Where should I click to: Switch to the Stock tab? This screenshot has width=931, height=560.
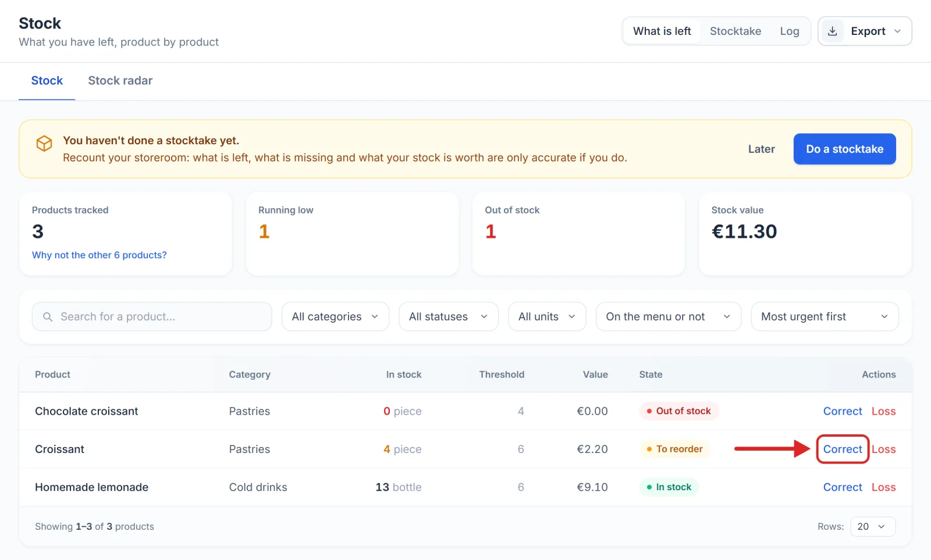47,81
